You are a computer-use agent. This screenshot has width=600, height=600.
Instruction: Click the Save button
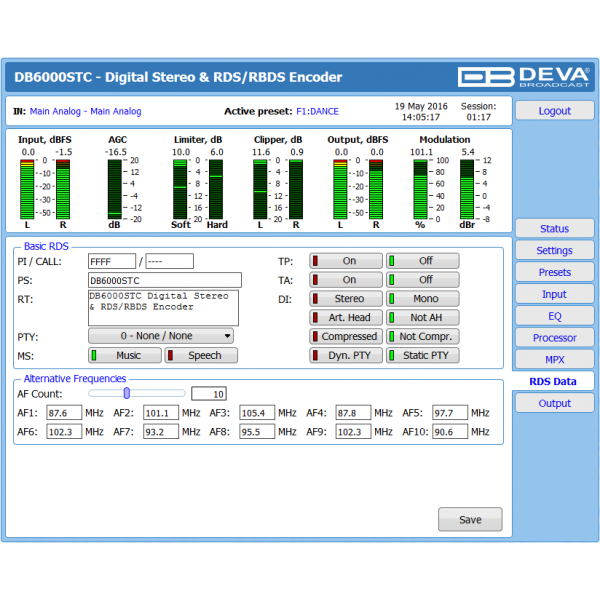pos(470,520)
